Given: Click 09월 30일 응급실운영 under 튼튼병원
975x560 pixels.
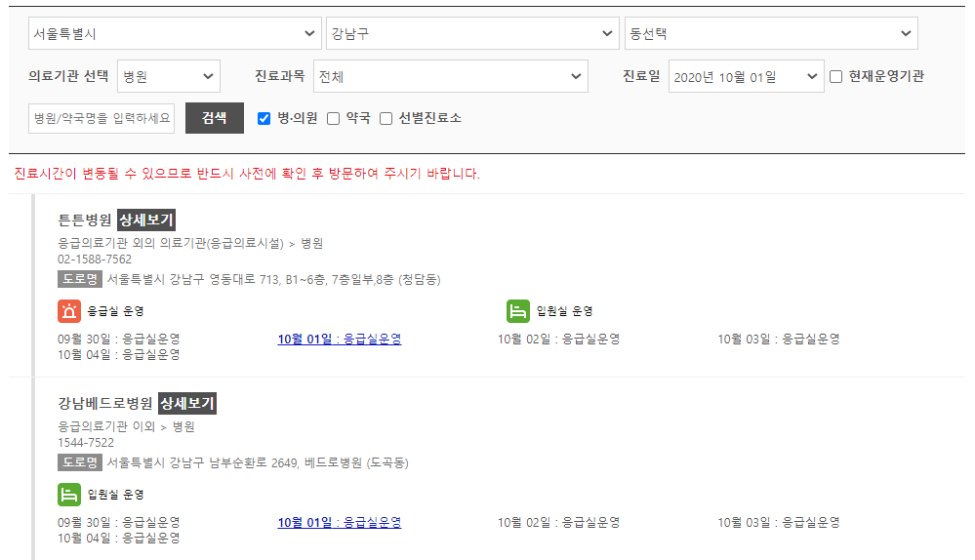Looking at the screenshot, I should pyautogui.click(x=119, y=340).
